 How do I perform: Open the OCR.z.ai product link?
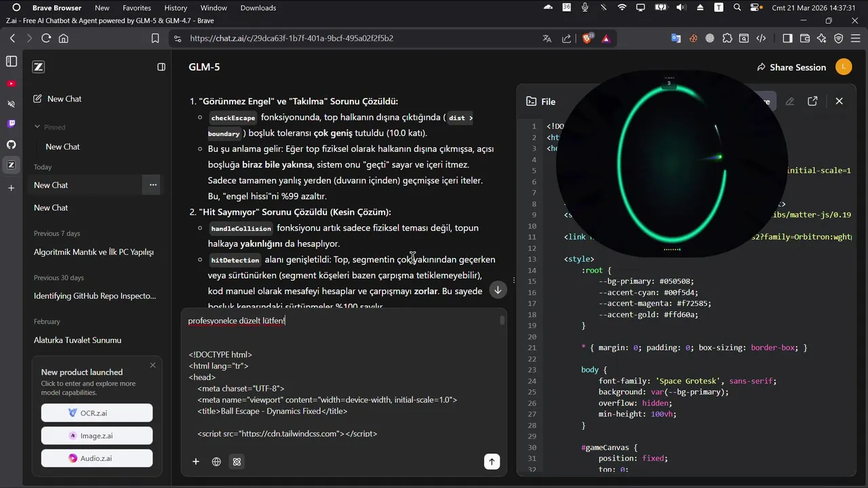tap(97, 413)
